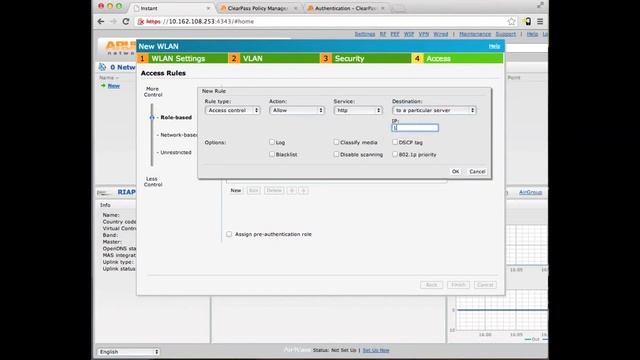Set access slider to Unrestricted
Screen dimensions: 640x360
[x=176, y=153]
